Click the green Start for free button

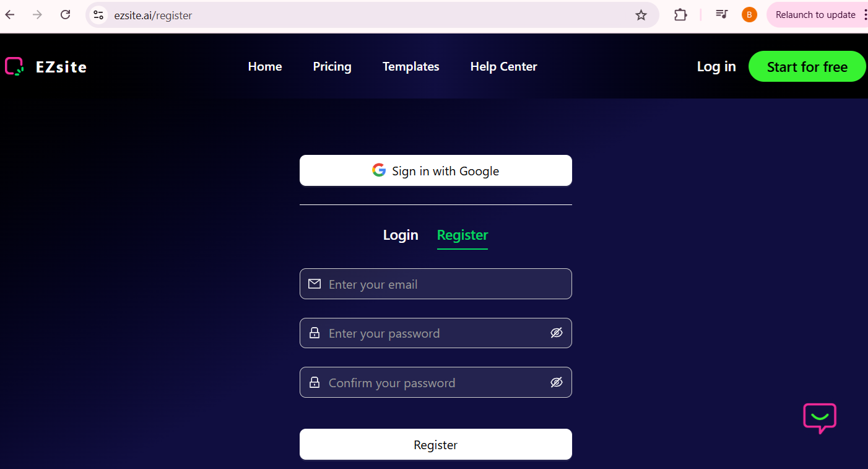click(x=807, y=67)
